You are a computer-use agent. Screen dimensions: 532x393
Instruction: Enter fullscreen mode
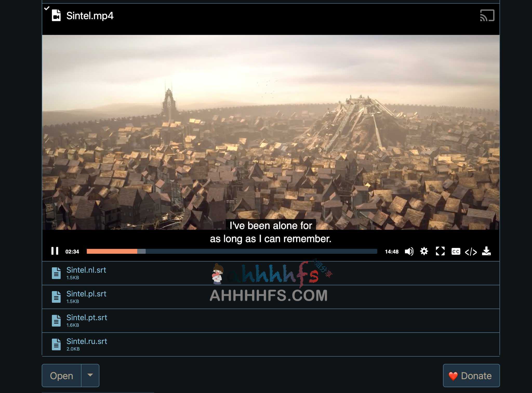(x=440, y=251)
